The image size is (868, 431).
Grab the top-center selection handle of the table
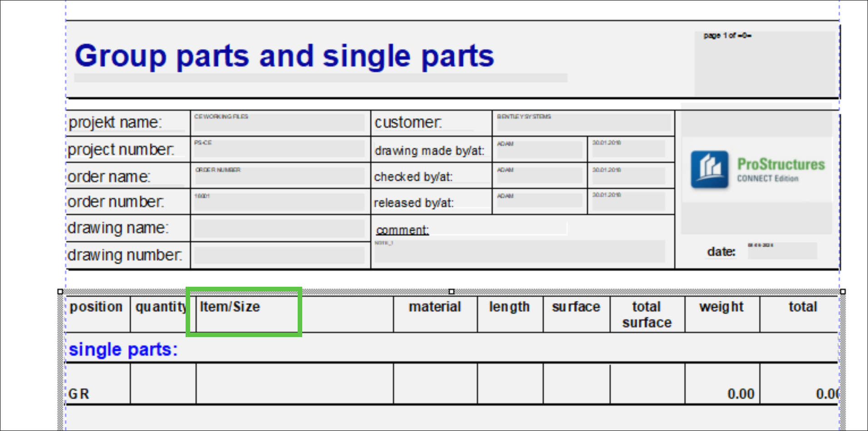(x=451, y=292)
